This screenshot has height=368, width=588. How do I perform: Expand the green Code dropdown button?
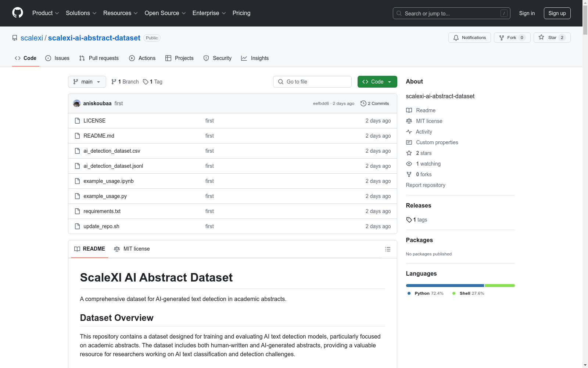pyautogui.click(x=377, y=82)
